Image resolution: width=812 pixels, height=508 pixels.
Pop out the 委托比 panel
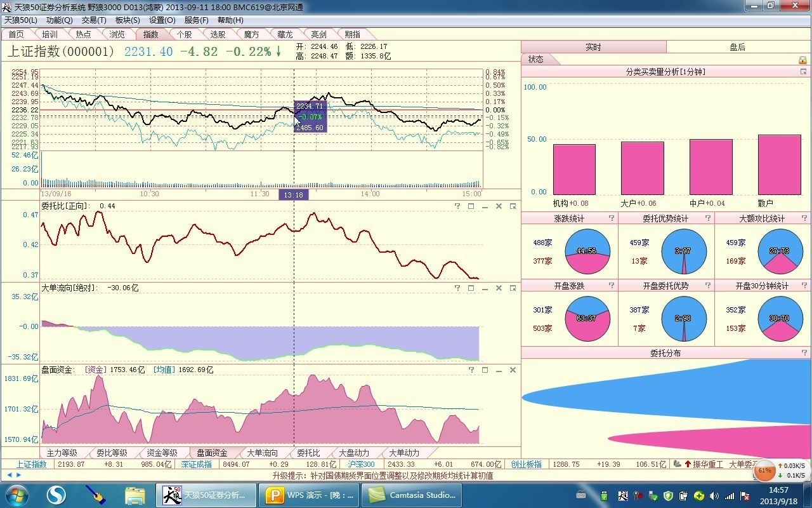coord(513,206)
